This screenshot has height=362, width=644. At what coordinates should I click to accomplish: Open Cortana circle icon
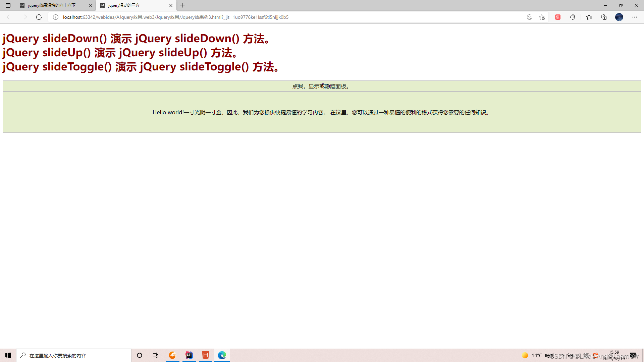[x=140, y=355]
